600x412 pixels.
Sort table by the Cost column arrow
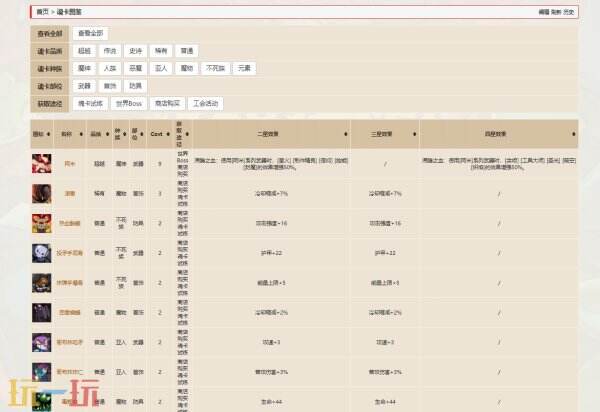pyautogui.click(x=168, y=134)
